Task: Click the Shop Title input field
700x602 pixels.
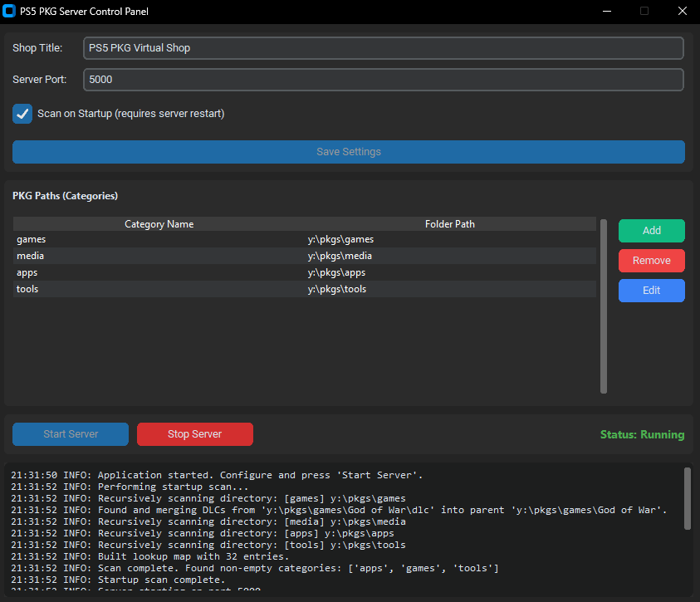Action: tap(383, 48)
